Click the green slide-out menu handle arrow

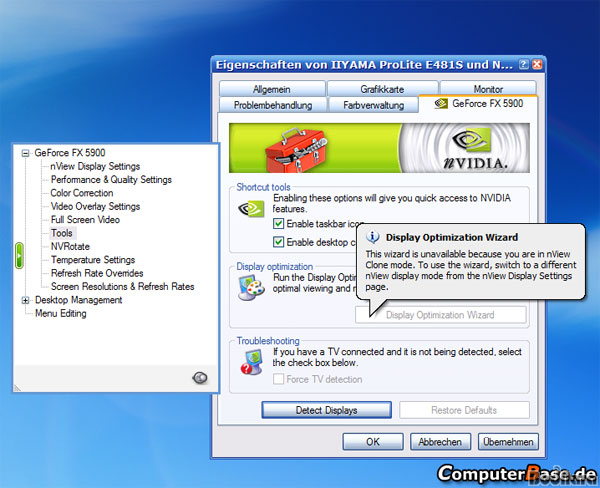[x=19, y=255]
